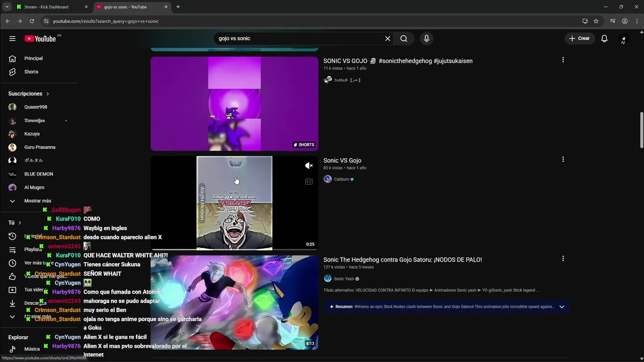Clear the search query with X
This screenshot has height=362, width=644.
click(387, 39)
